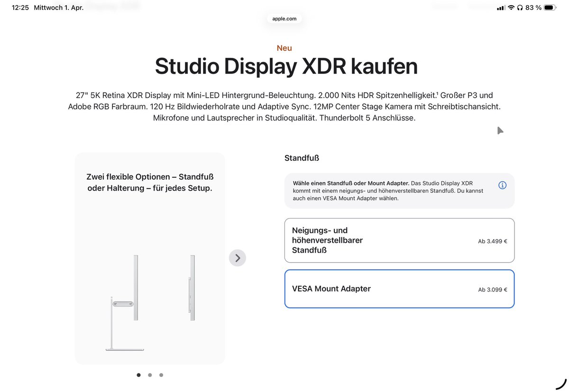
Task: Tap the date Mittwoch 1. Apr.
Action: coord(59,8)
